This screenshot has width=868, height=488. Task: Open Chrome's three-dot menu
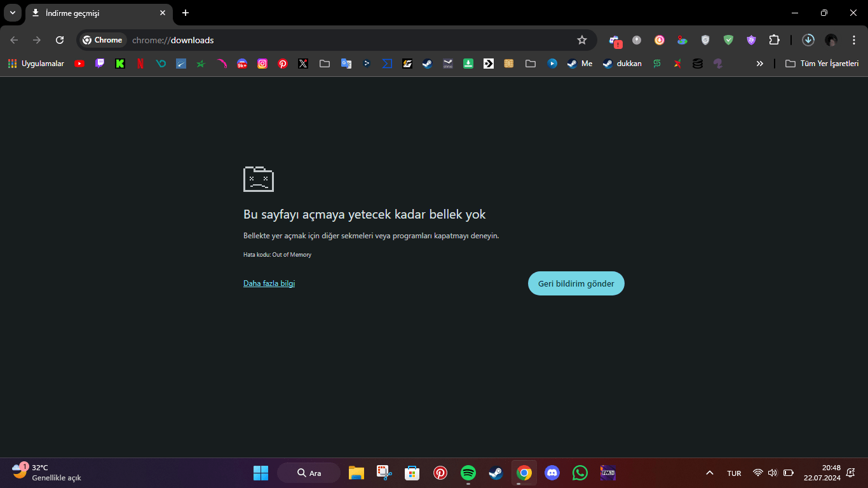tap(853, 40)
